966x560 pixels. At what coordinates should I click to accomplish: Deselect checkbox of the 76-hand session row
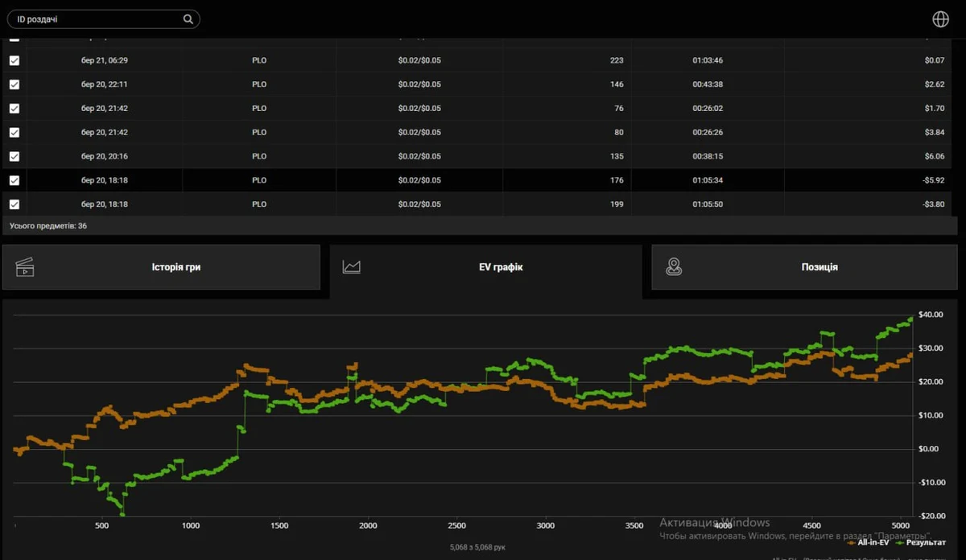pyautogui.click(x=14, y=109)
